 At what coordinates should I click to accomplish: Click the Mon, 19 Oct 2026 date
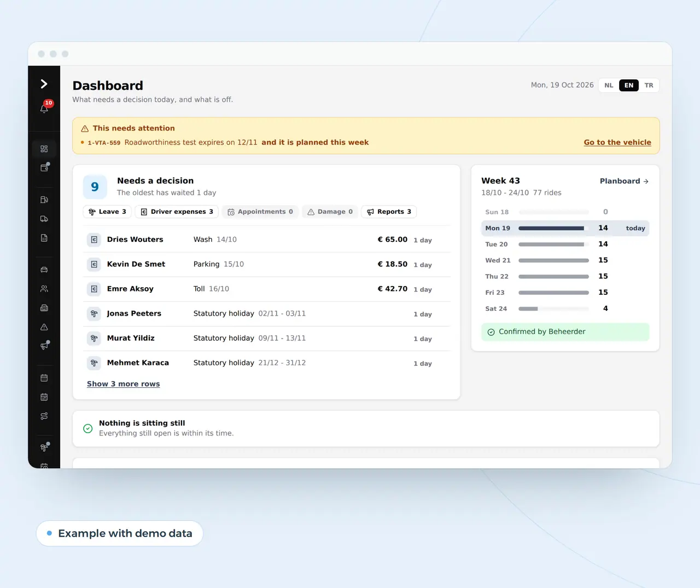(x=562, y=85)
